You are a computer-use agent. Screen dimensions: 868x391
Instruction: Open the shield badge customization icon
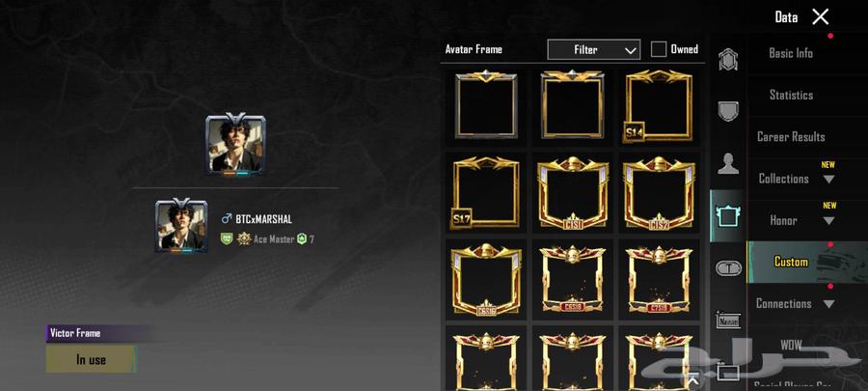pyautogui.click(x=728, y=111)
